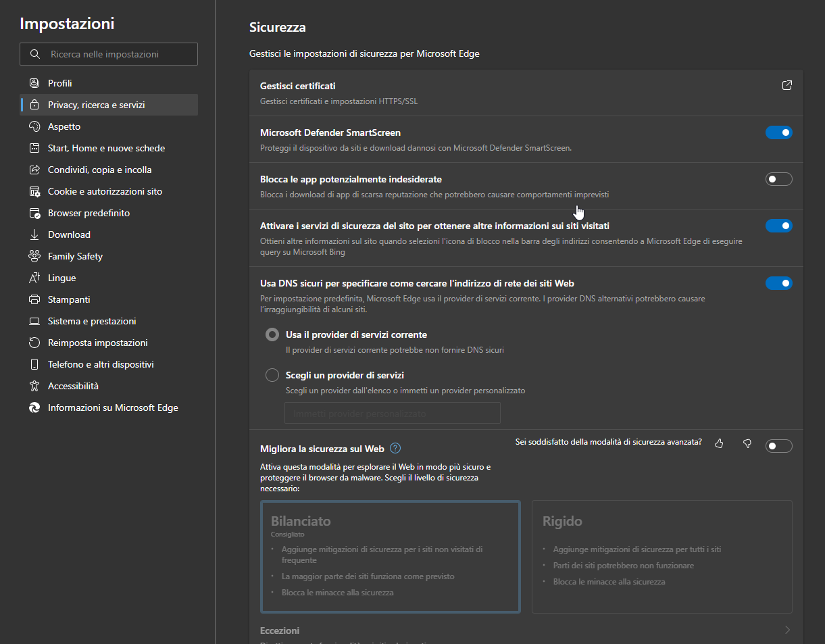Choose the Bilanciato security level card
825x644 pixels.
point(390,556)
